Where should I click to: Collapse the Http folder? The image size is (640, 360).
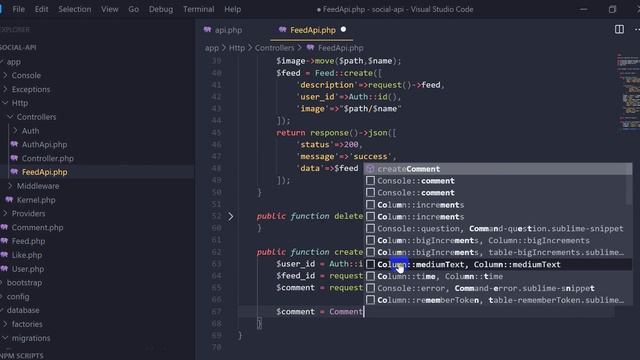(x=5, y=103)
